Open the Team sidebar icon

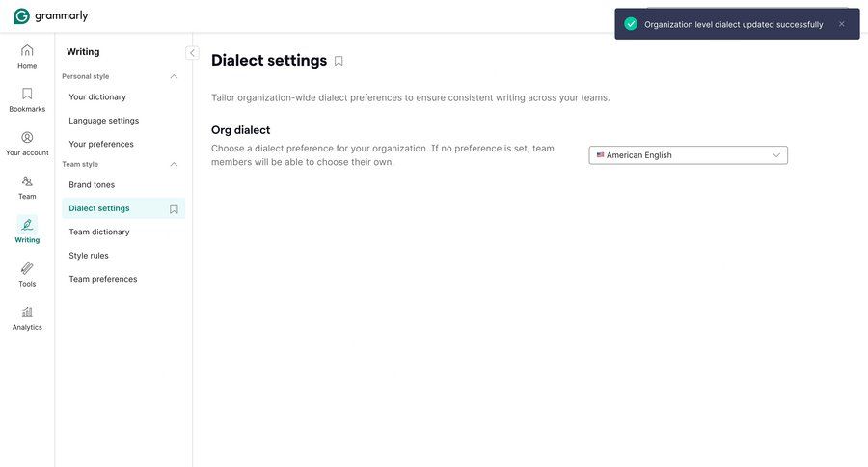point(27,181)
